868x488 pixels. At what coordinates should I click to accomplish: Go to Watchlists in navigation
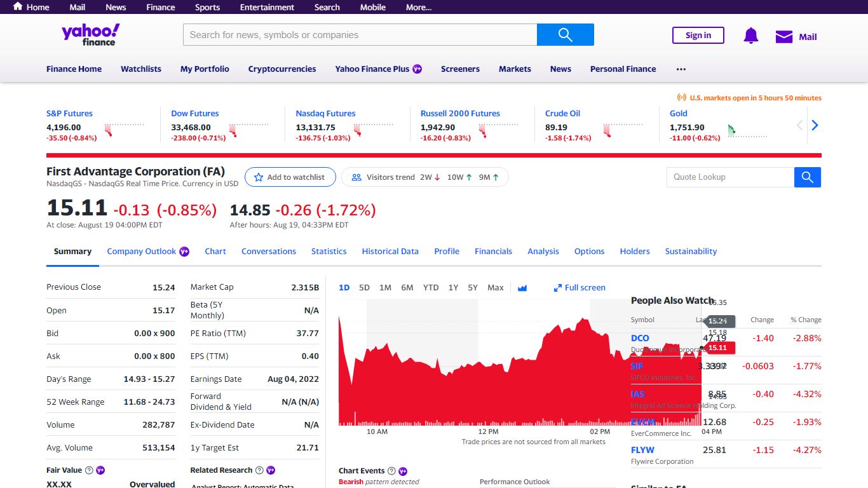141,69
